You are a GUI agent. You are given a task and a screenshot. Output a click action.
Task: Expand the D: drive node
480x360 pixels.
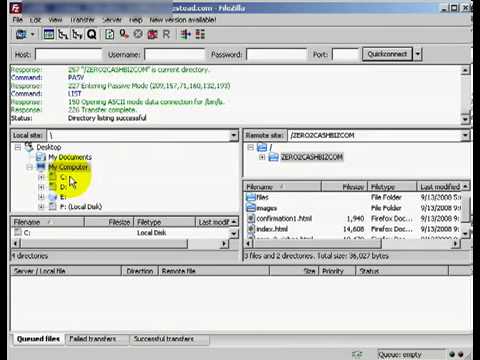coord(41,187)
